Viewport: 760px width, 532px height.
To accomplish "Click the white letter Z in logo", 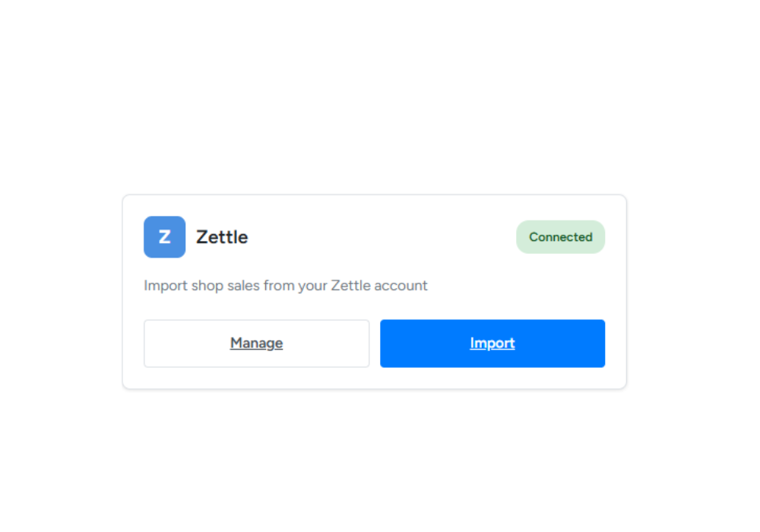I will pos(164,237).
